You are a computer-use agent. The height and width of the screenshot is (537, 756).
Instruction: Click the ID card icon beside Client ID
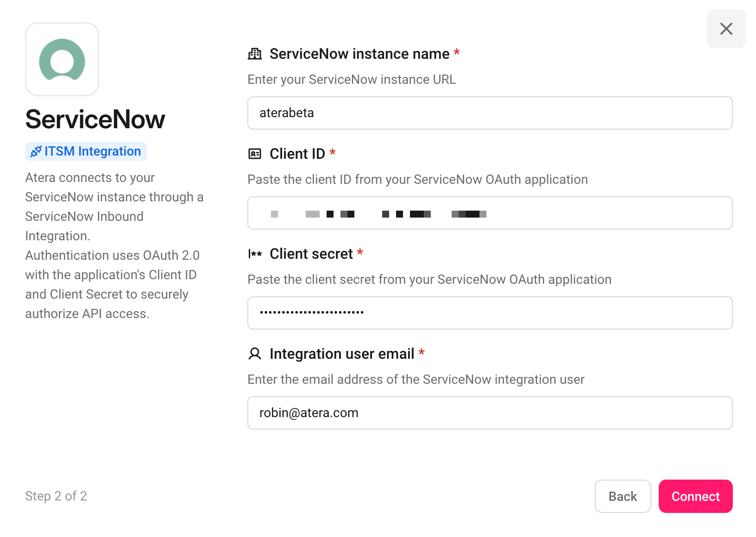pos(255,154)
